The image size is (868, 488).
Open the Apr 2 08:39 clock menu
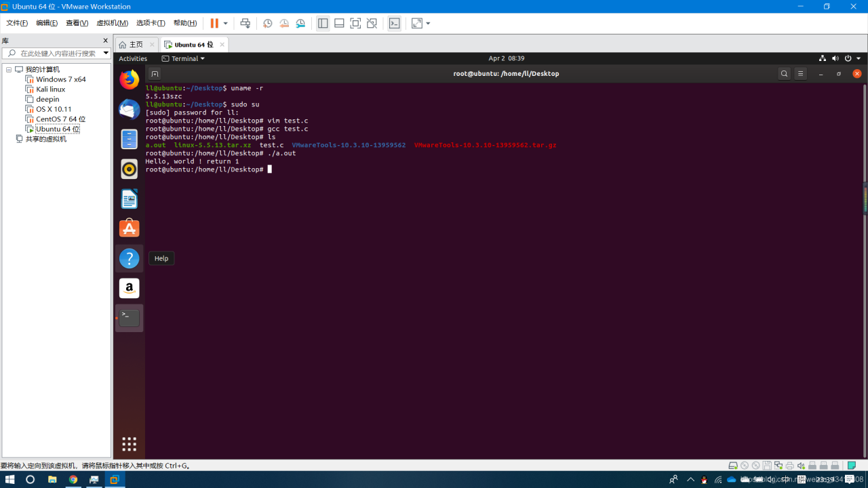coord(506,58)
